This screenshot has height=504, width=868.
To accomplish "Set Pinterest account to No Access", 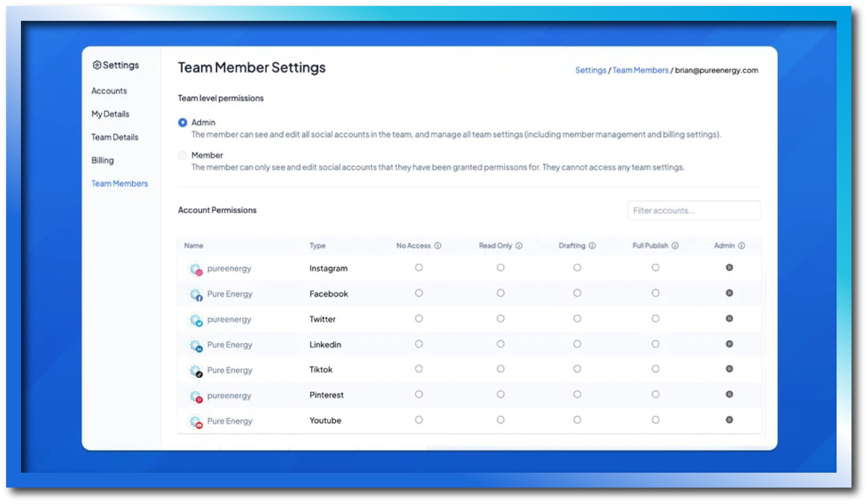I will [419, 394].
